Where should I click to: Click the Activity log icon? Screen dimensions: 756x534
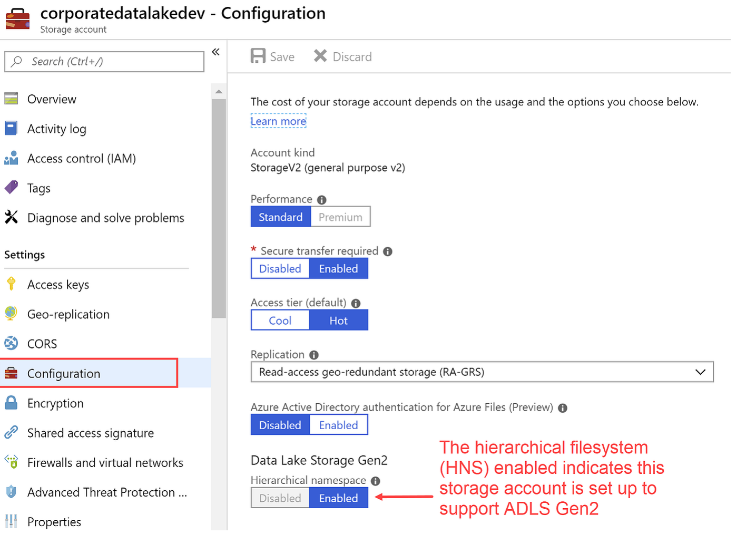pos(11,128)
